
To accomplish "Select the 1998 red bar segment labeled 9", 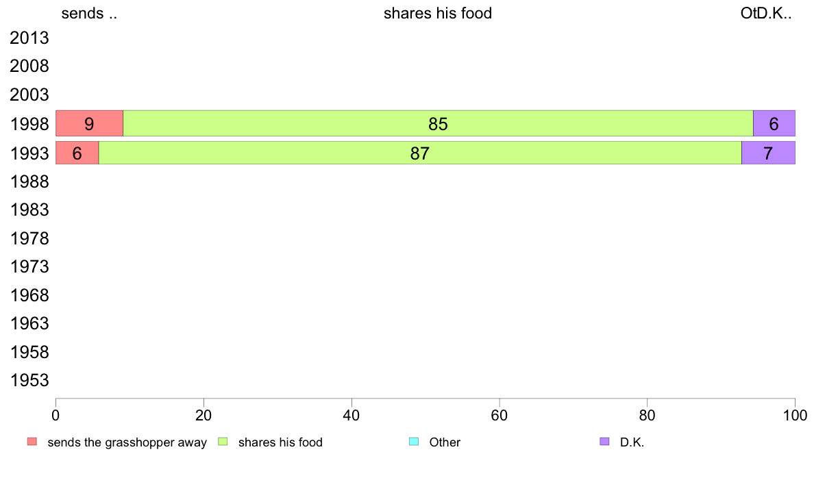I will (x=89, y=123).
